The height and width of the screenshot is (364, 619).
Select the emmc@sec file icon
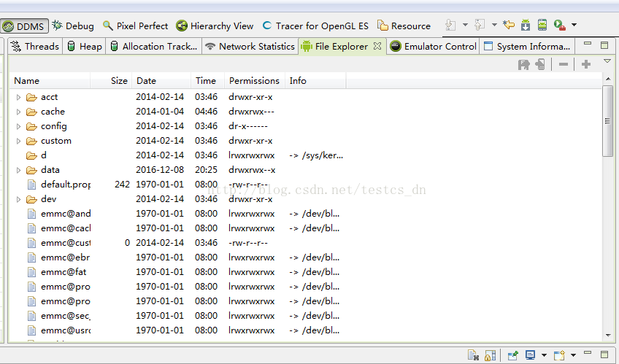[31, 316]
